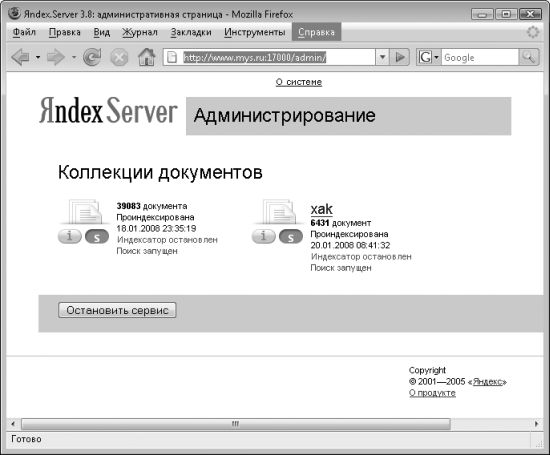This screenshot has height=455, width=550.
Task: Expand the address bar history dropdown
Action: 383,57
